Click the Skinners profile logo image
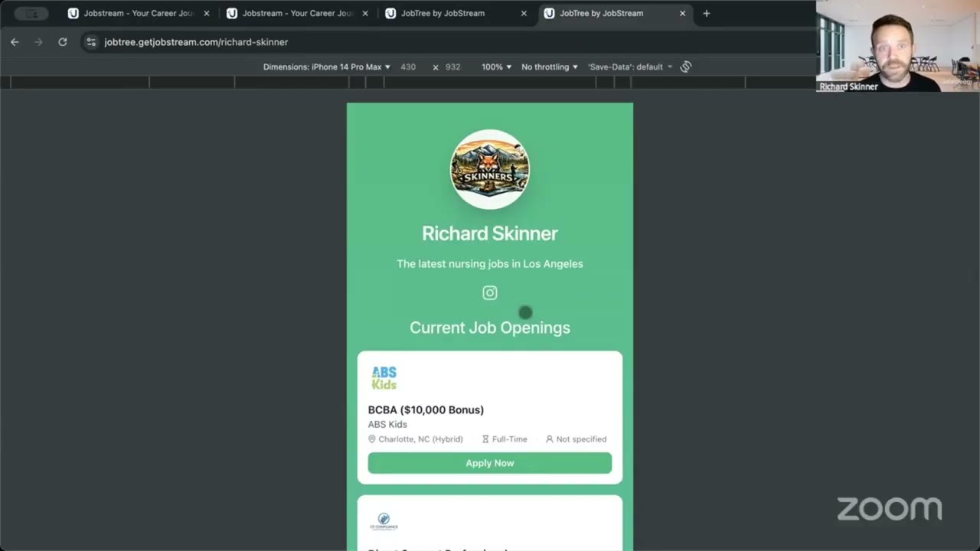Image resolution: width=980 pixels, height=551 pixels. click(490, 169)
